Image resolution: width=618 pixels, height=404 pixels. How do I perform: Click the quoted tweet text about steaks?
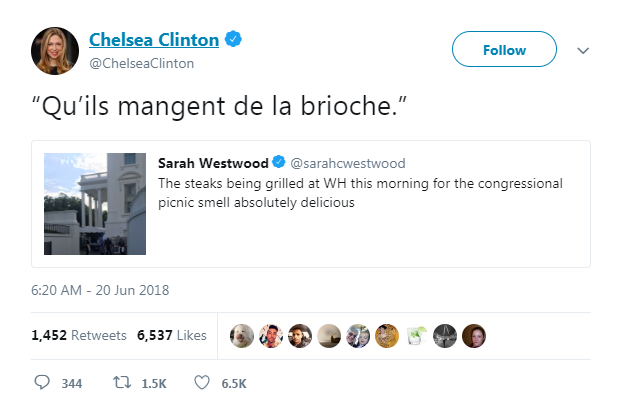point(360,193)
